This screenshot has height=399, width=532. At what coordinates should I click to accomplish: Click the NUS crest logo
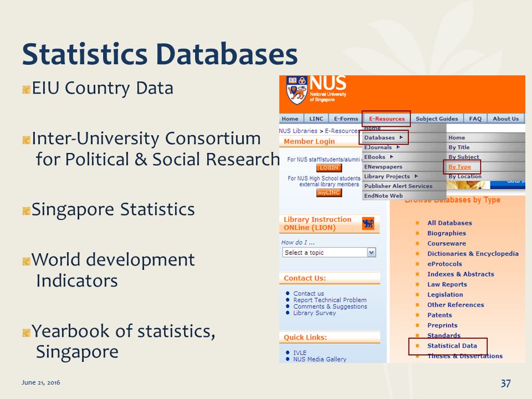point(297,90)
